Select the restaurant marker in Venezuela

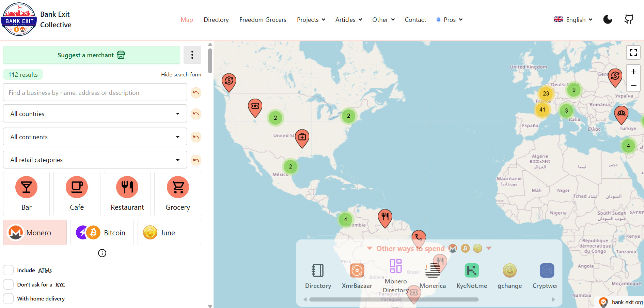point(385,218)
